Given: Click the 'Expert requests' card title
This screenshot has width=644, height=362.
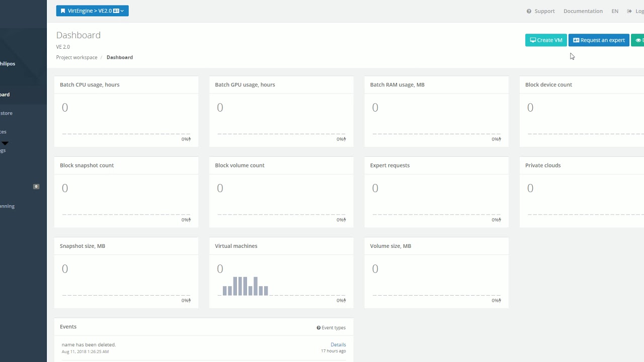Looking at the screenshot, I should click(x=390, y=165).
